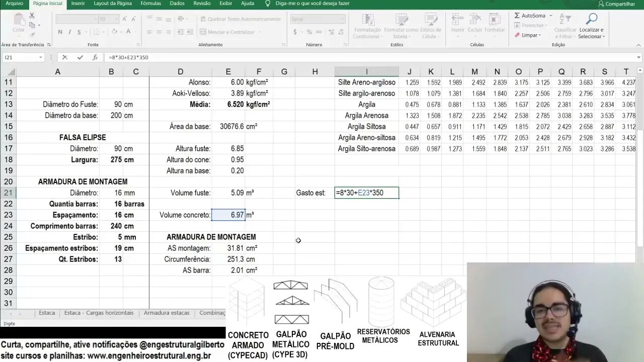
Task: Switch to Layout da Página tab
Action: 113,4
